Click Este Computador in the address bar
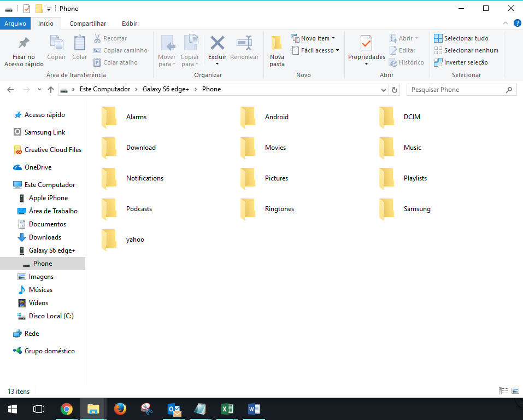This screenshot has height=420, width=523. pyautogui.click(x=105, y=89)
